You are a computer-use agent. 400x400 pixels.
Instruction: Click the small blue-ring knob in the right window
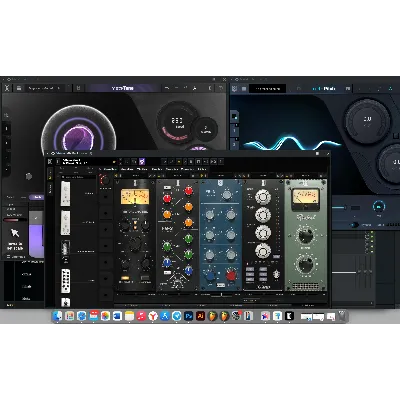(x=378, y=207)
